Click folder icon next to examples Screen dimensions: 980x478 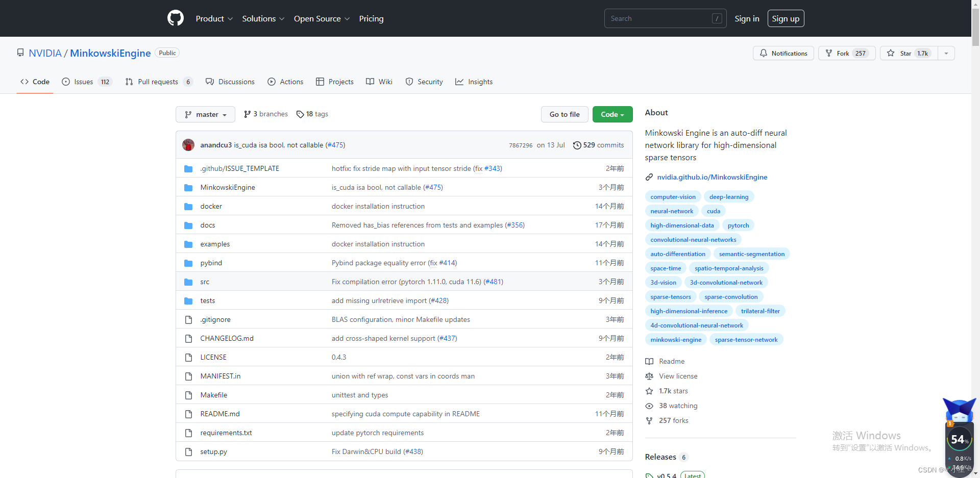point(188,244)
